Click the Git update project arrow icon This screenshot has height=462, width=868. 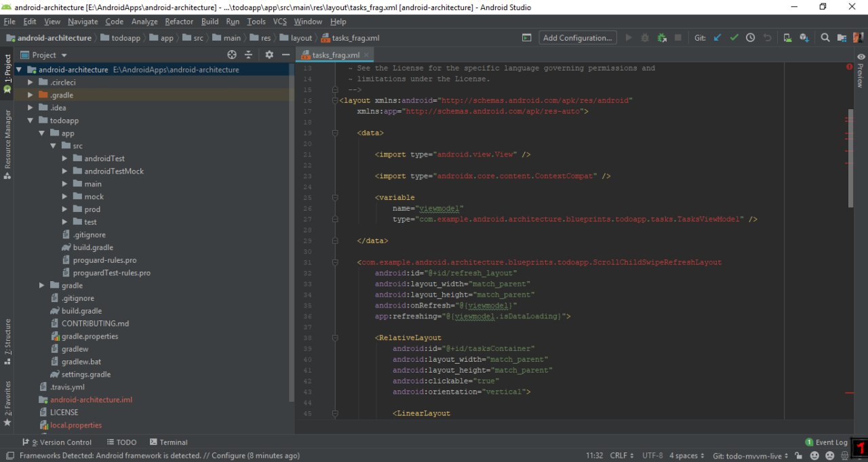[717, 38]
